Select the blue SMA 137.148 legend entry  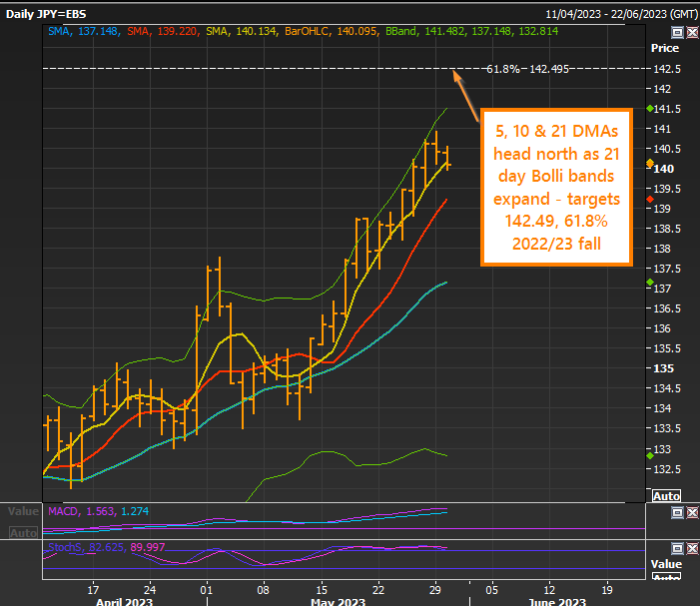click(x=84, y=31)
